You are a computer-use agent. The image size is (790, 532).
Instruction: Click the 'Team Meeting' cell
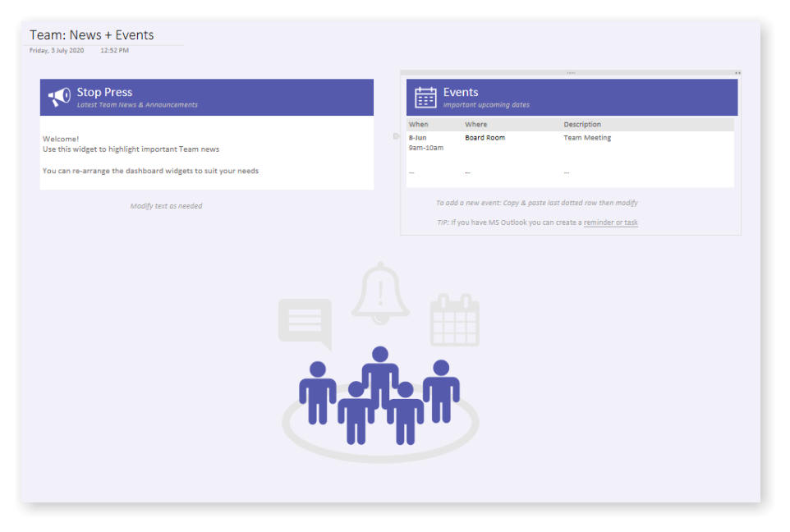pyautogui.click(x=587, y=138)
